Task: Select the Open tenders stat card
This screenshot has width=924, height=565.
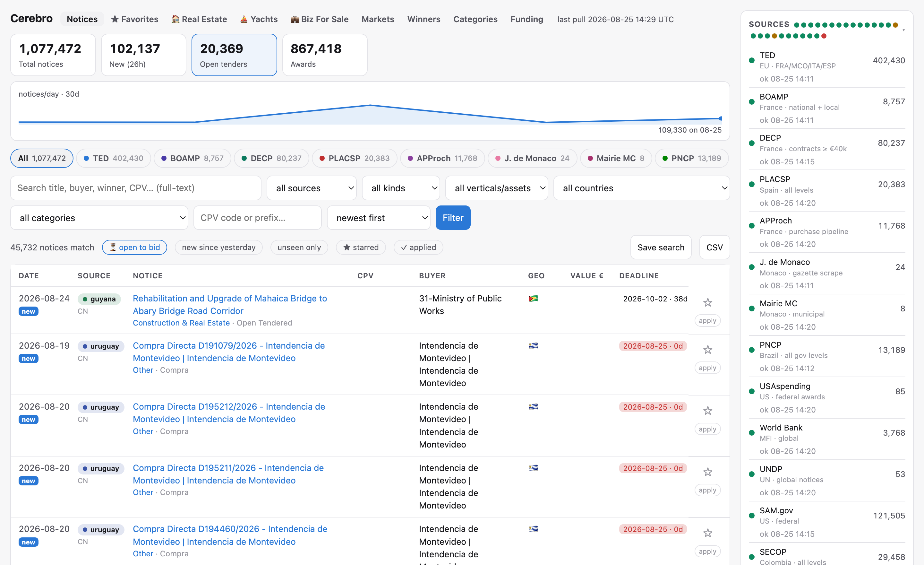Action: [x=234, y=55]
